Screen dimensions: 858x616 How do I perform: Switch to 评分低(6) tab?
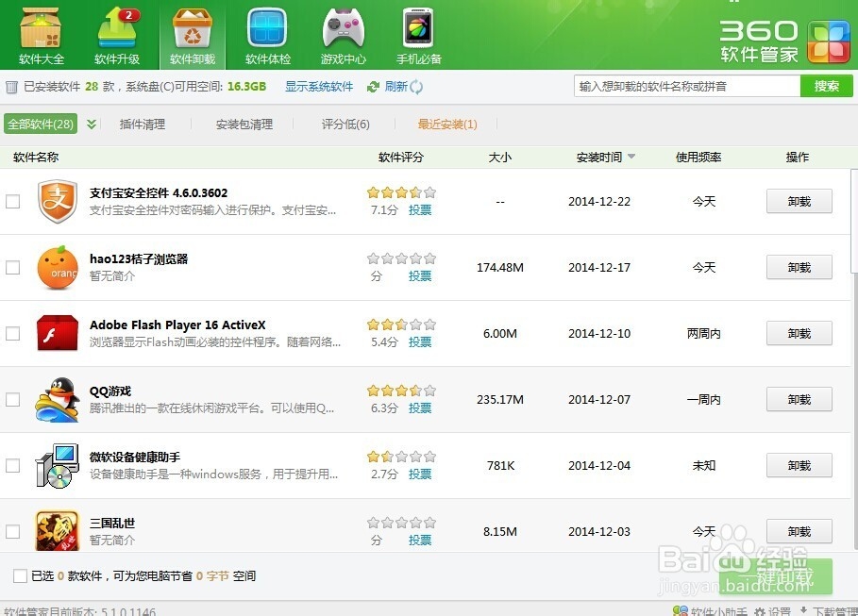pos(345,125)
